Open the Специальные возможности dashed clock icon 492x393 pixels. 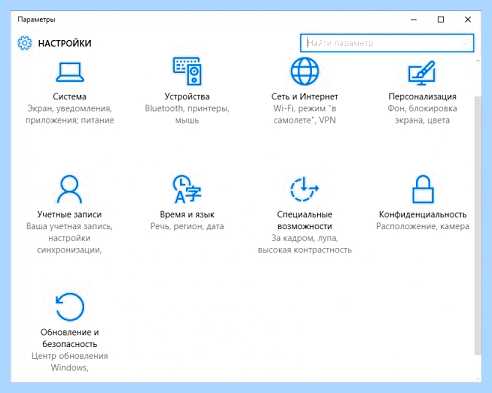point(305,189)
